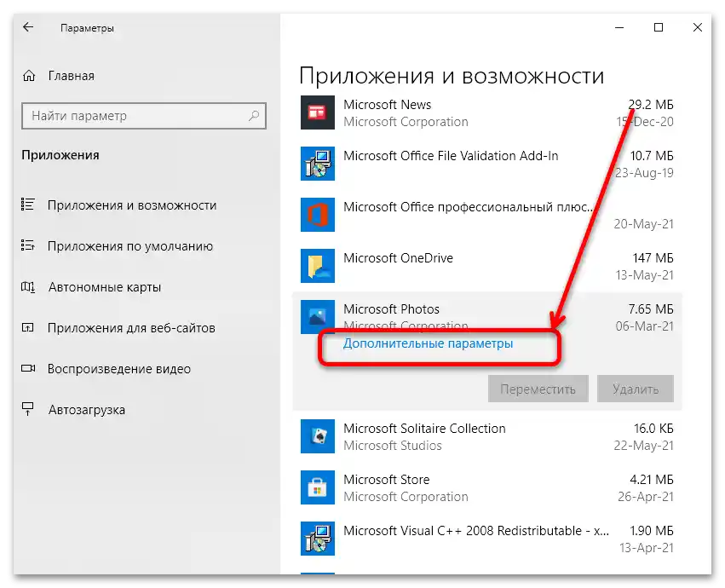
Task: Go back using the back arrow
Action: (x=28, y=27)
